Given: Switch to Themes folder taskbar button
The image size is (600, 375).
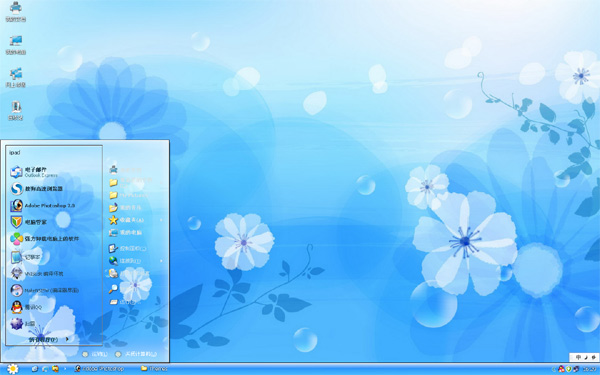Looking at the screenshot, I should pyautogui.click(x=154, y=369).
